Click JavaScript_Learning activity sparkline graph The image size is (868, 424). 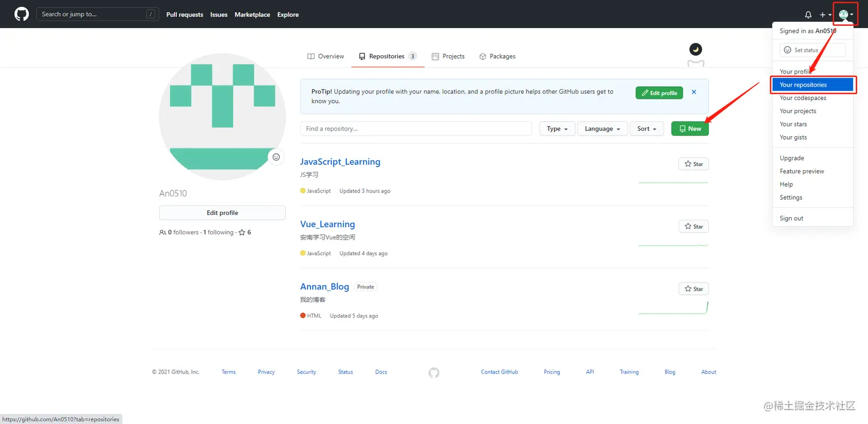[673, 183]
